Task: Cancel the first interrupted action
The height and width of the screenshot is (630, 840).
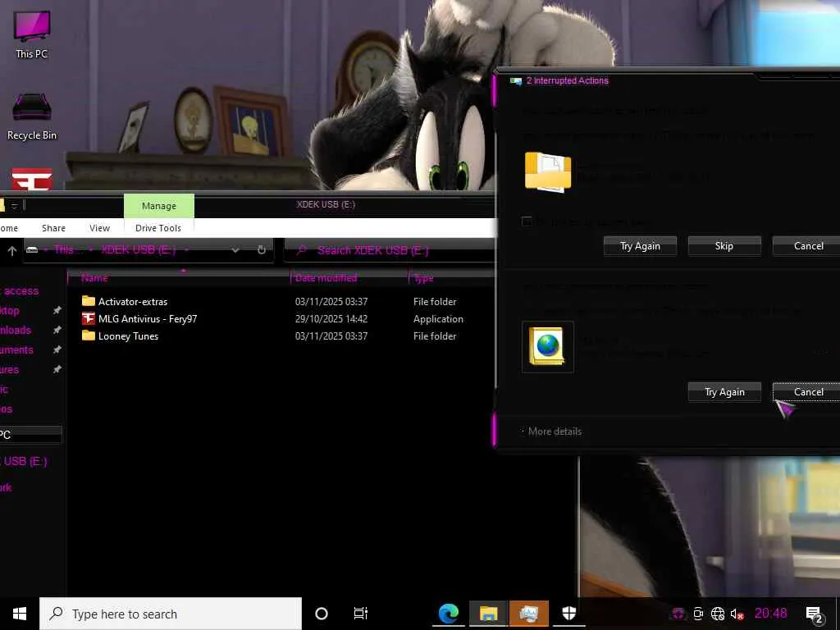Action: pos(806,246)
